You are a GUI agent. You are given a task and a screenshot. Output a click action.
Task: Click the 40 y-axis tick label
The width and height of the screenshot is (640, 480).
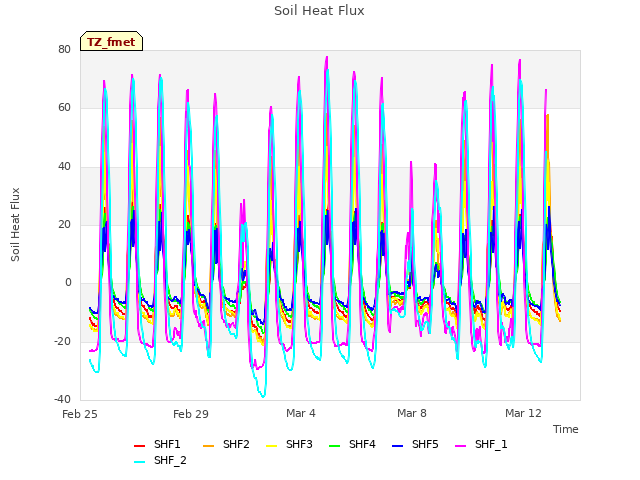(x=64, y=166)
